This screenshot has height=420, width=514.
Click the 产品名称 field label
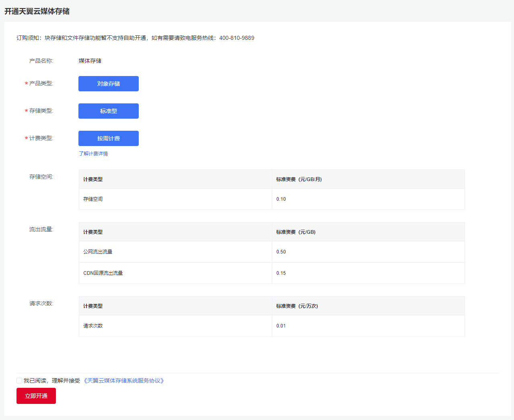tap(41, 61)
